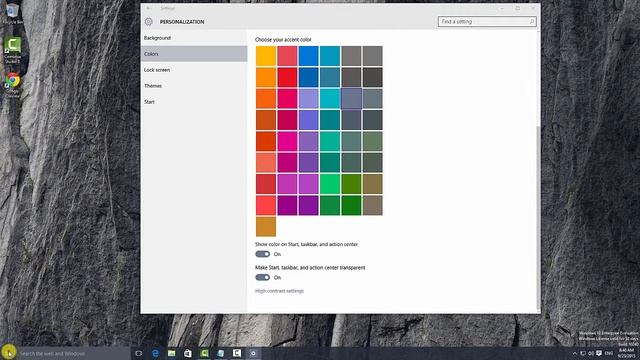Pick the coral-red swatch starting the eighth row
Screen dimensions: 640x360
[266, 205]
